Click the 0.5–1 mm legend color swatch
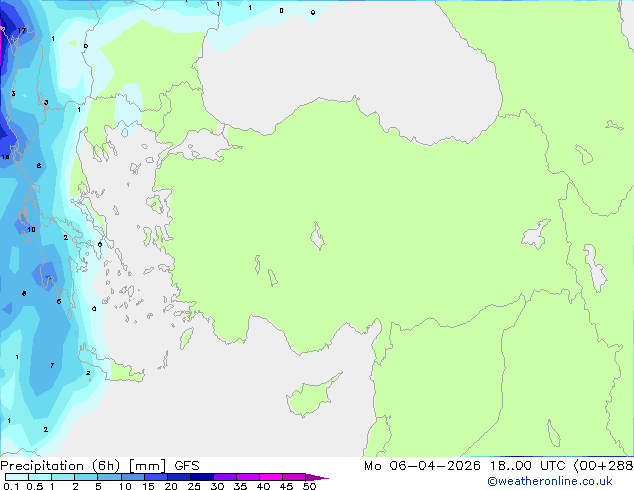Viewport: 634px width, 490px height. click(x=40, y=477)
